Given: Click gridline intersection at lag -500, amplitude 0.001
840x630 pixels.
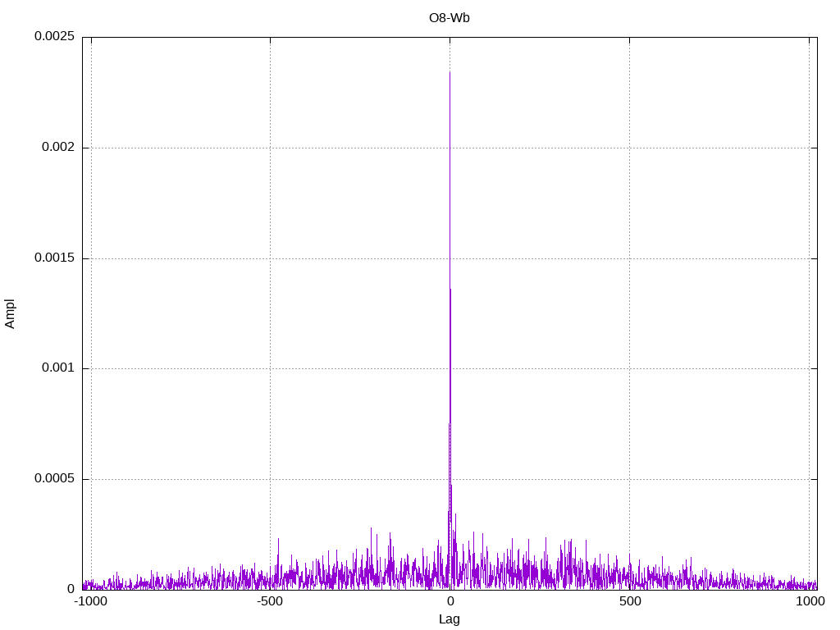Looking at the screenshot, I should coord(270,368).
